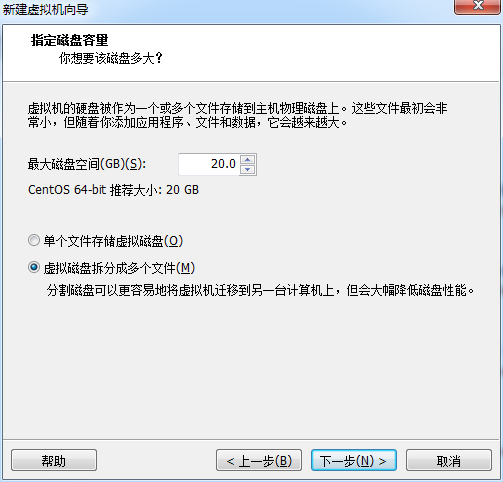The width and height of the screenshot is (503, 482).
Task: Click the 指定磁盘容量 heading
Action: (x=70, y=40)
